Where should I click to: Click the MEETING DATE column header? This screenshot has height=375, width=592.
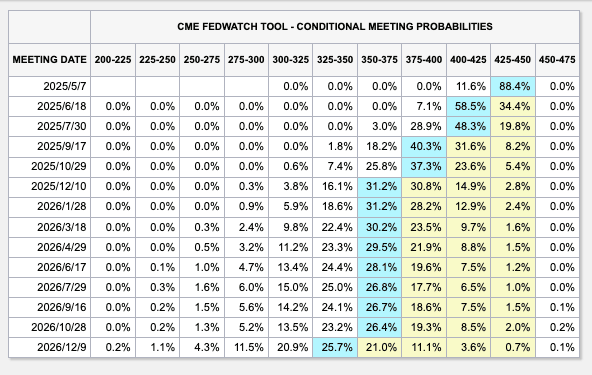[49, 60]
